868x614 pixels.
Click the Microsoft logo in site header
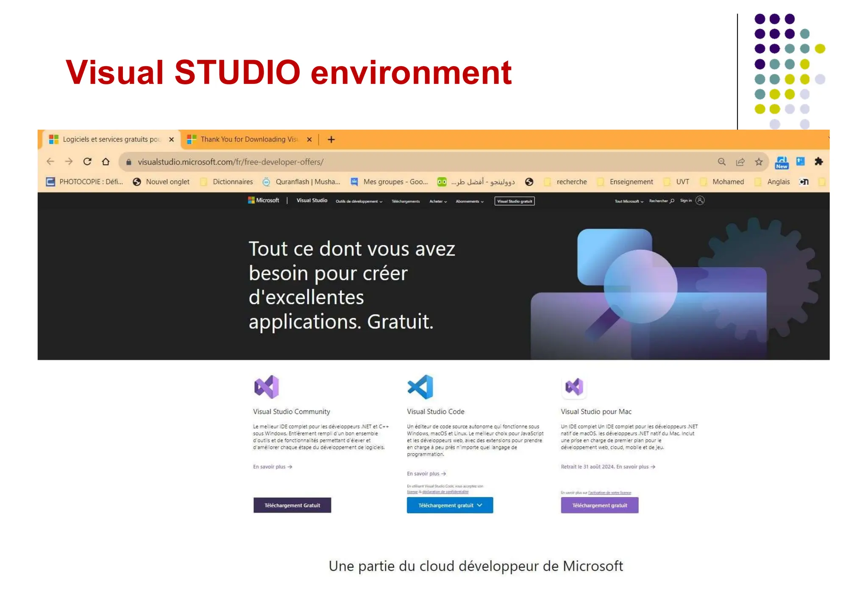click(264, 200)
